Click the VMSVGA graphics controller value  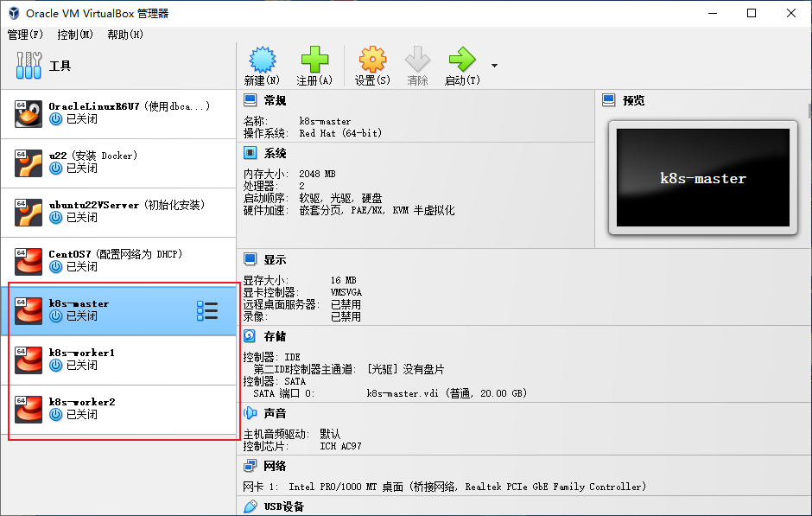coord(346,292)
